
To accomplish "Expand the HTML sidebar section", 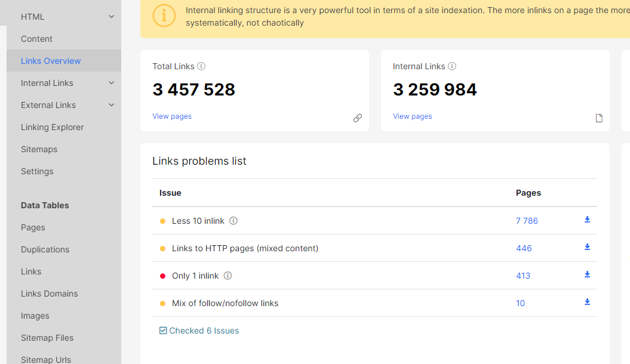I will tap(112, 17).
